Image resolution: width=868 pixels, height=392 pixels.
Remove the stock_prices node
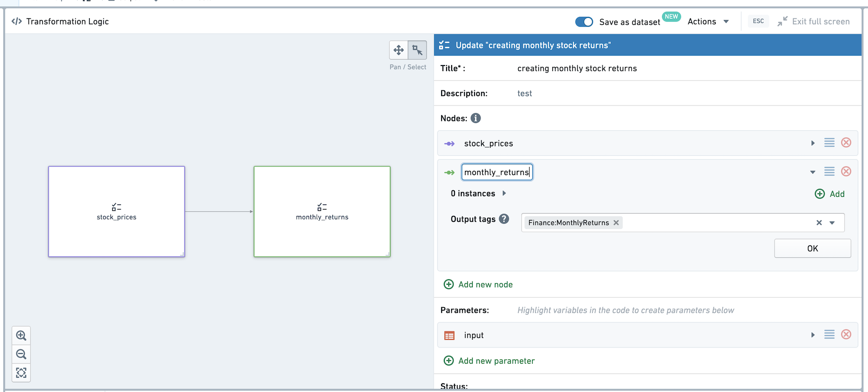(x=846, y=143)
